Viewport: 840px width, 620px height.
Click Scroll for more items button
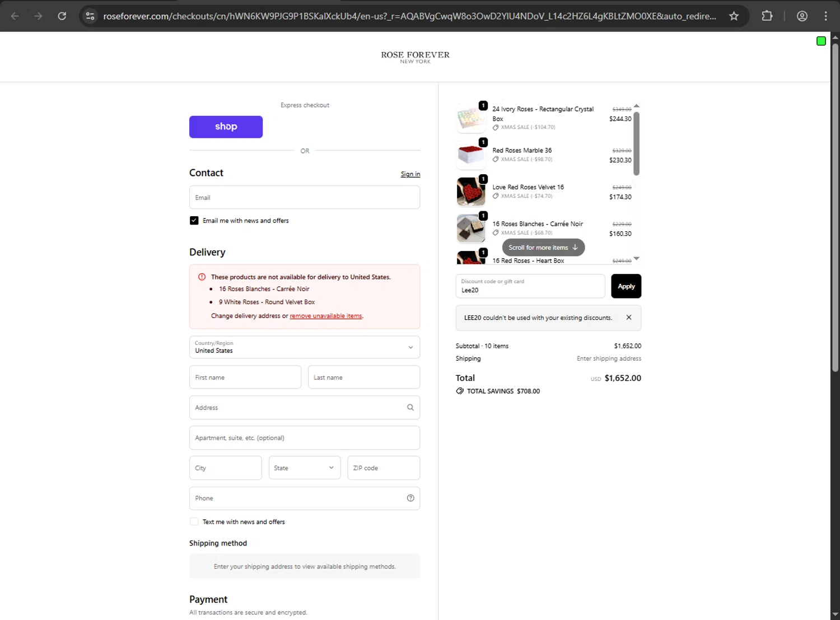(x=543, y=248)
